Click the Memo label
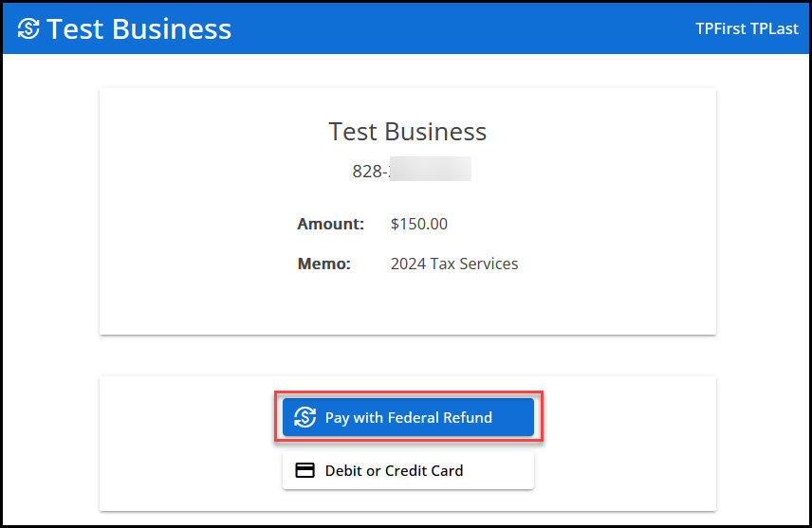 323,264
